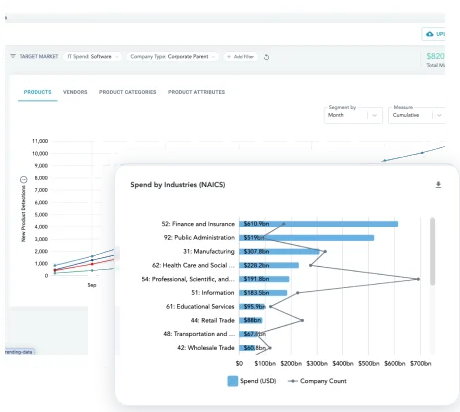Click the Professional, Scientific $191.8bn bar

point(264,279)
